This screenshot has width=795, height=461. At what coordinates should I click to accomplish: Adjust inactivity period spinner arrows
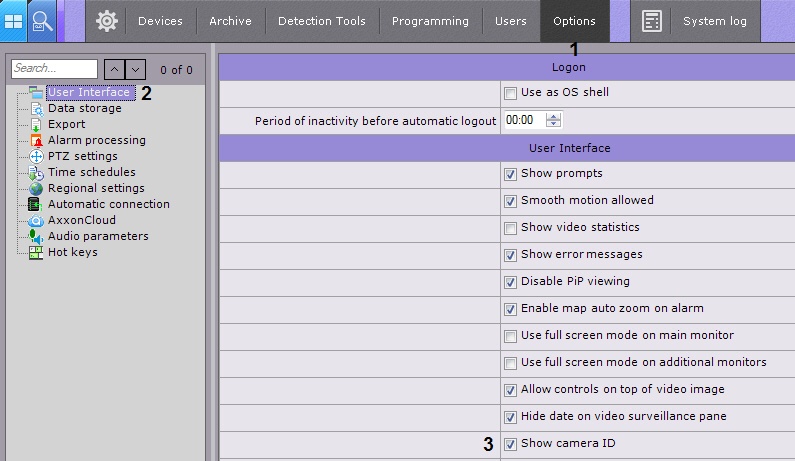[x=554, y=120]
